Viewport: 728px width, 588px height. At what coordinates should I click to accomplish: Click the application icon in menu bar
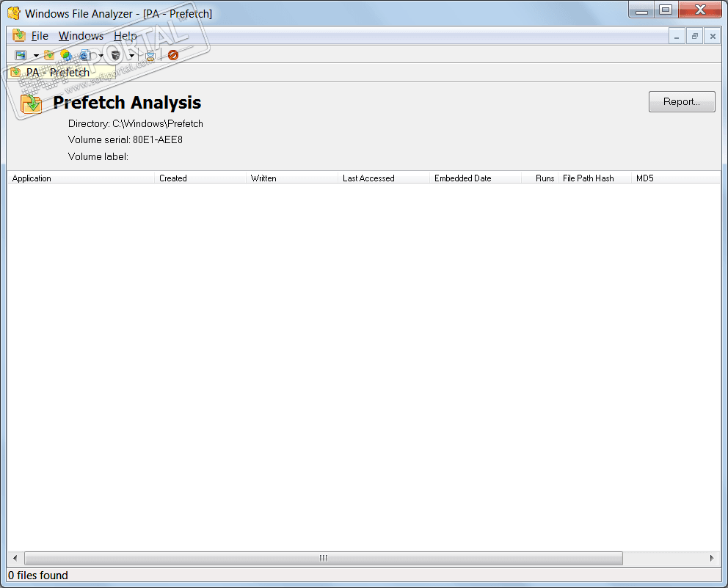pyautogui.click(x=18, y=35)
